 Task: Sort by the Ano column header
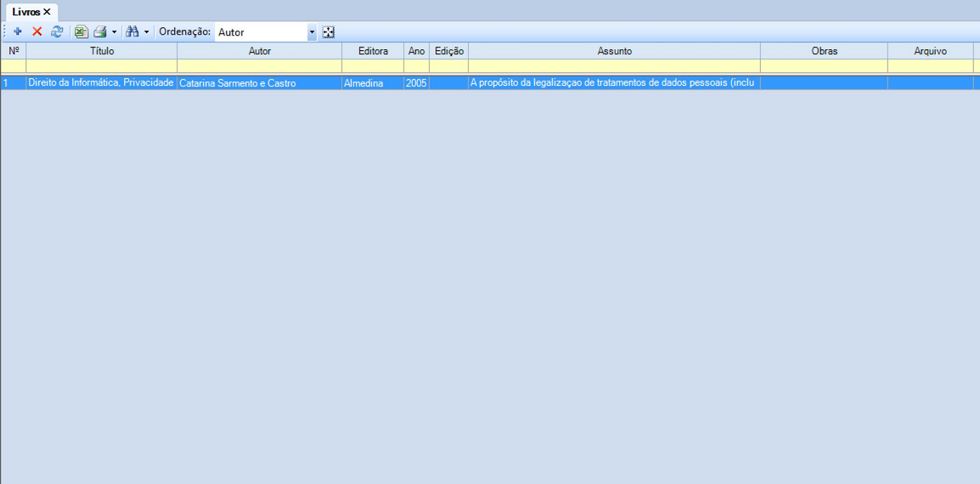[416, 51]
